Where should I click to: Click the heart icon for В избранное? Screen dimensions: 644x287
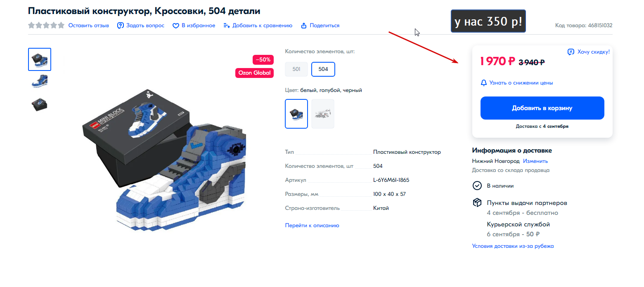coord(176,26)
